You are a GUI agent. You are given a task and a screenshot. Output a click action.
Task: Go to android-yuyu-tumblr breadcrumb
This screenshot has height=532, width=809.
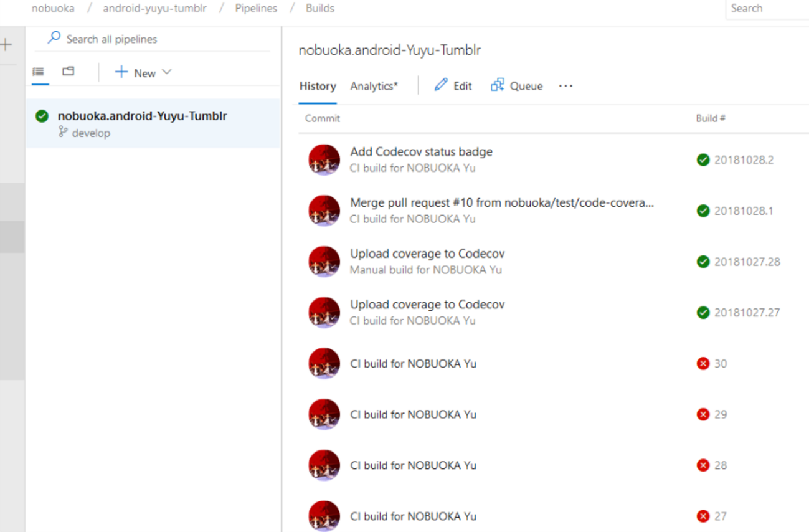pos(154,8)
